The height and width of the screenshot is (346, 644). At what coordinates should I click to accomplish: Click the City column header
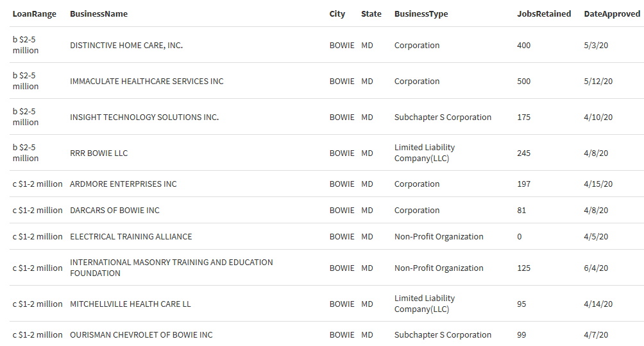337,14
